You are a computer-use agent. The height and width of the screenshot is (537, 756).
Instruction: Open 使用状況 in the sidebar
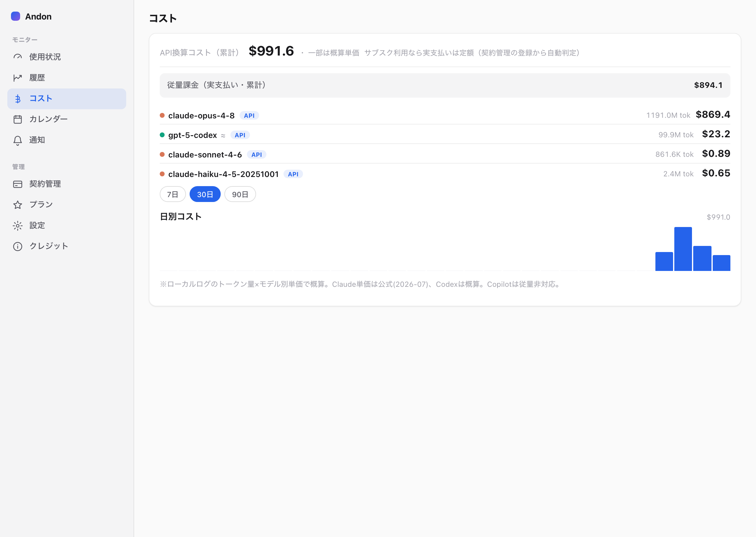[67, 57]
